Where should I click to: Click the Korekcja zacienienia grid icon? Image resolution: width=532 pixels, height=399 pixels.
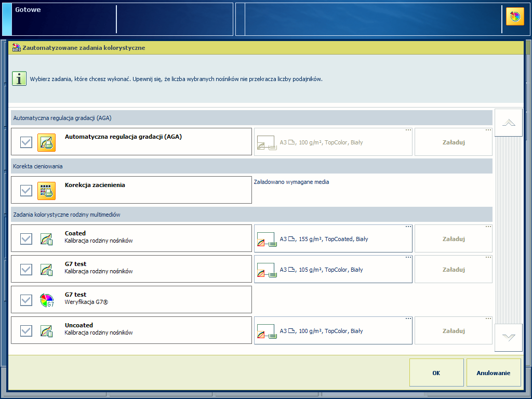pyautogui.click(x=46, y=191)
